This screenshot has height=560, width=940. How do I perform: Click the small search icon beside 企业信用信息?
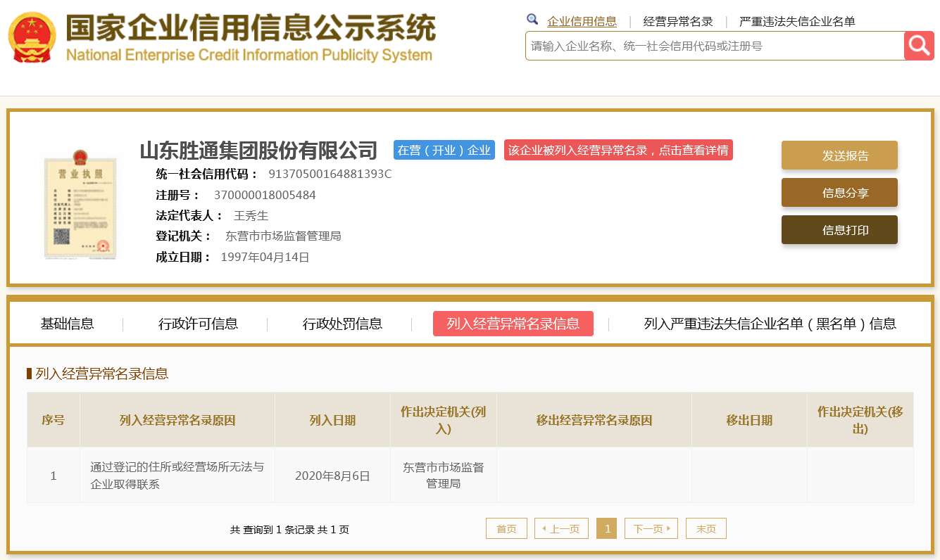[x=532, y=20]
